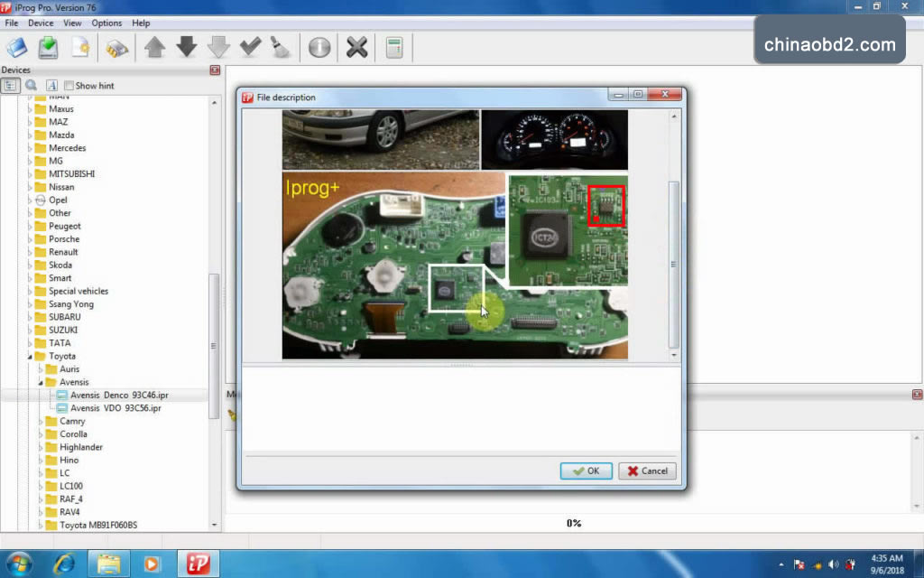Click the magnifier search icon in Devices
Viewport: 924px width, 578px height.
coord(31,86)
